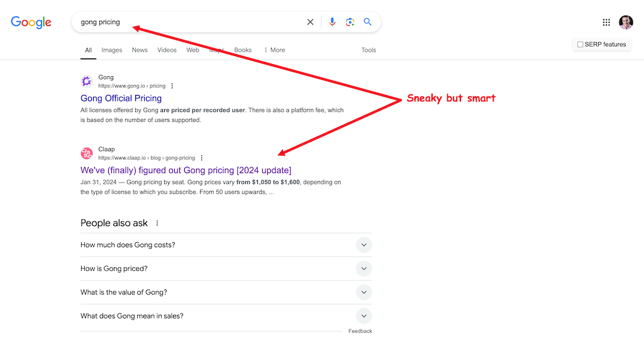Open the Tools search options

pos(369,50)
